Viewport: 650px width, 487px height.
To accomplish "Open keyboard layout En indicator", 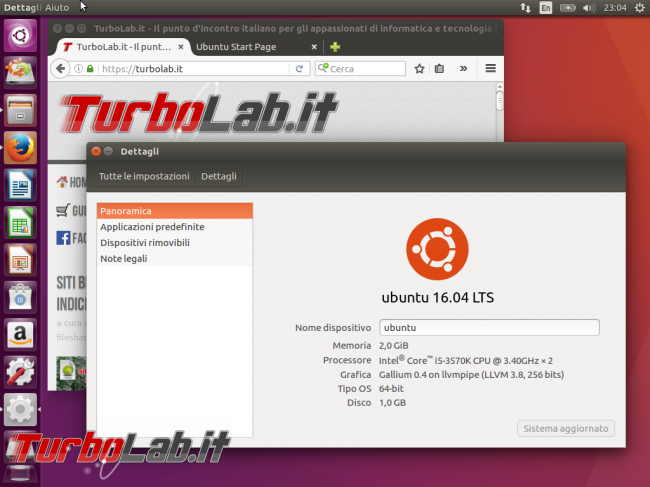I will [x=546, y=8].
